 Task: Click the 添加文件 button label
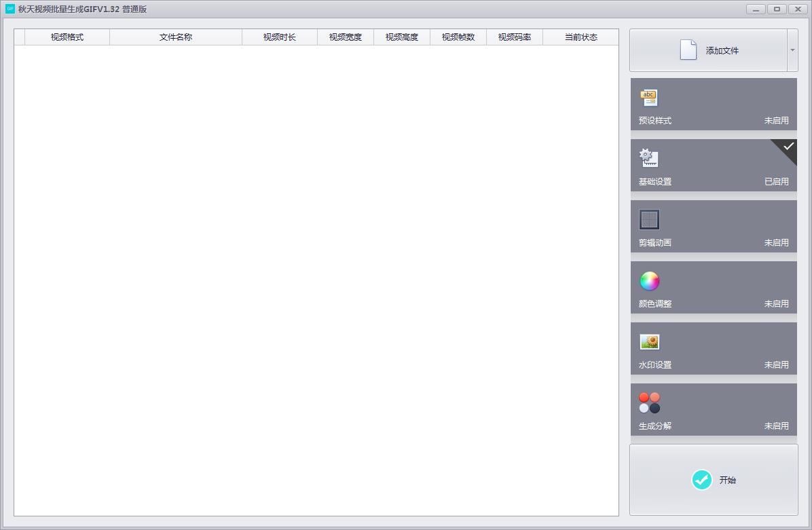[x=722, y=51]
